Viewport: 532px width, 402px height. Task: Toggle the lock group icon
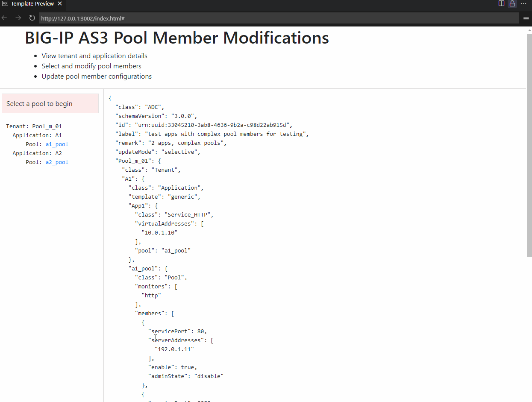coord(512,3)
